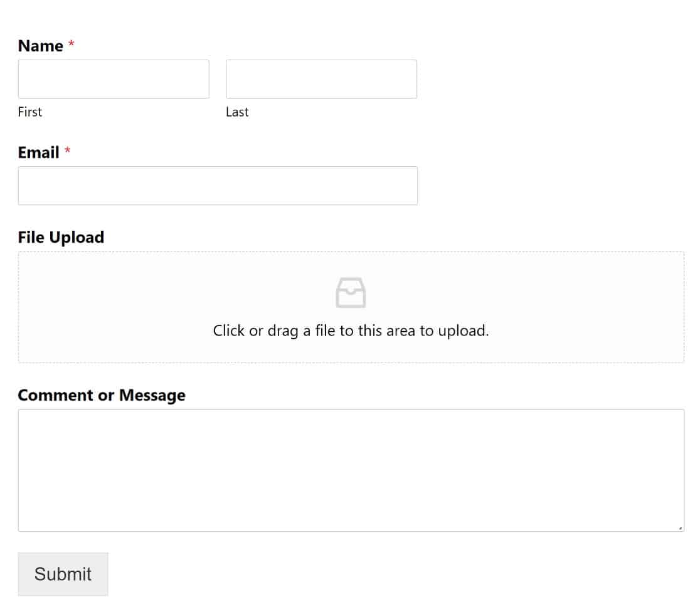Click the word "Upload" in File Upload label
The width and height of the screenshot is (700, 609).
click(77, 237)
